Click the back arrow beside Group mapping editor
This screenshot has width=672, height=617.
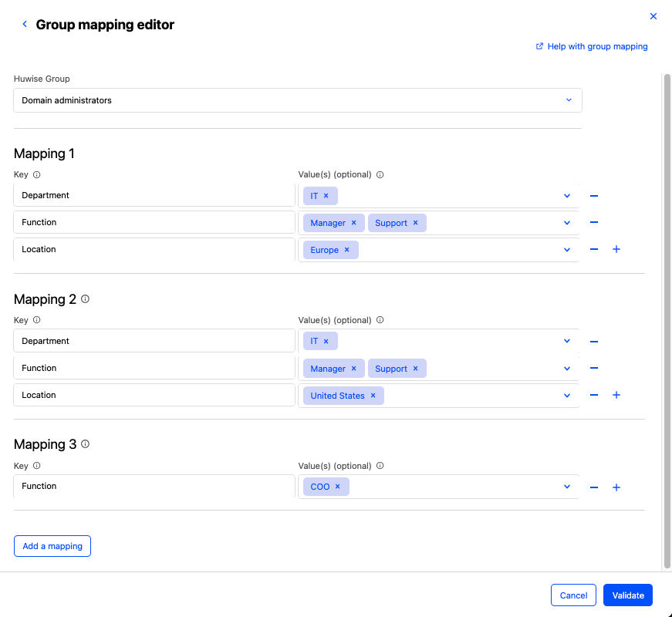pos(25,25)
